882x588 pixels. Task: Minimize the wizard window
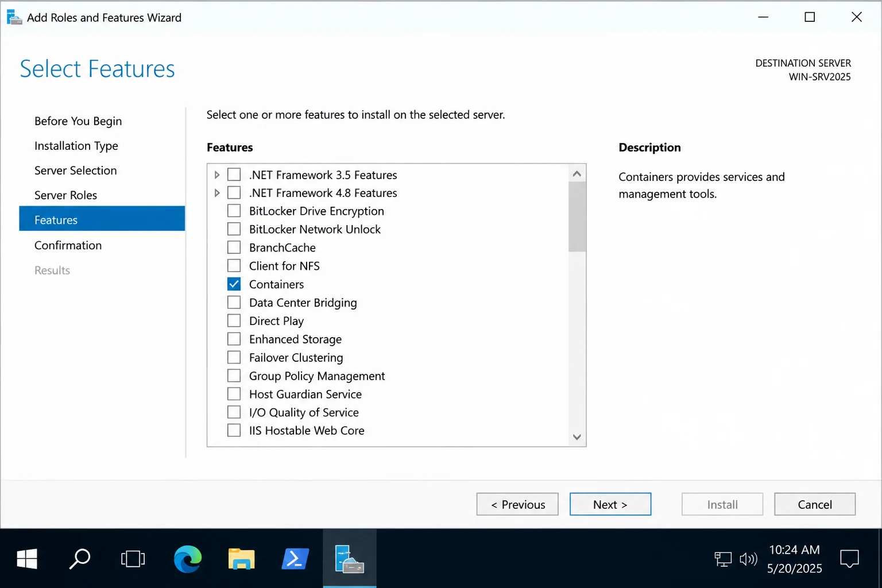click(763, 17)
